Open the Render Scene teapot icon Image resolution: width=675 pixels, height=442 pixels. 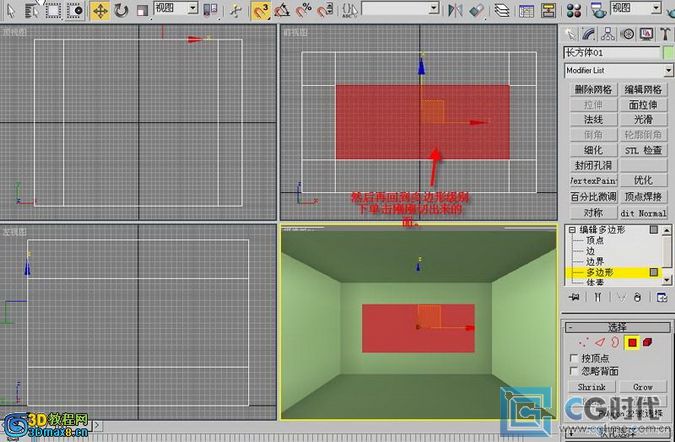598,10
